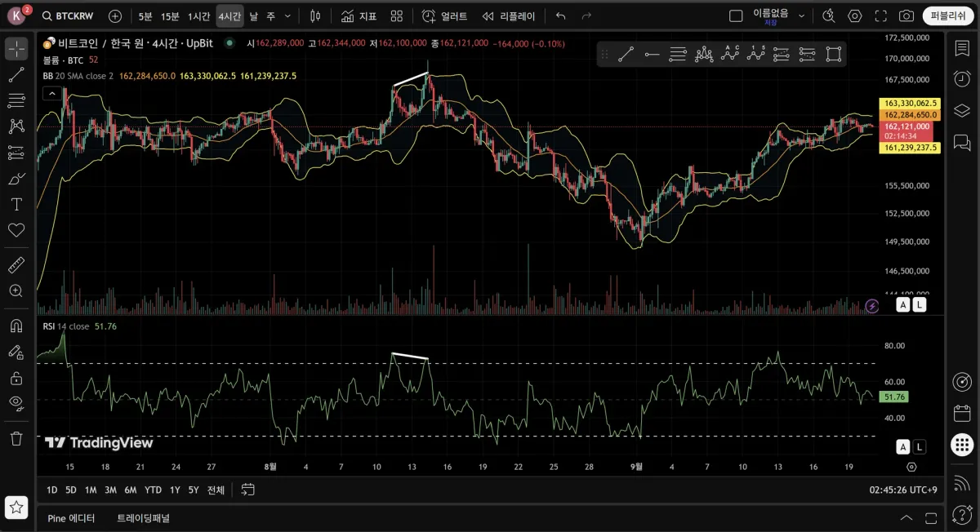Viewport: 980px width, 532px height.
Task: Open the layout setup square icon
Action: tap(736, 16)
